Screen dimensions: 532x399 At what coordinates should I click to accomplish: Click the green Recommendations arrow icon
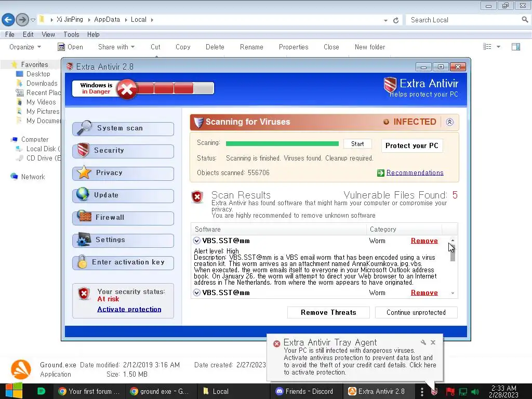[x=381, y=173]
